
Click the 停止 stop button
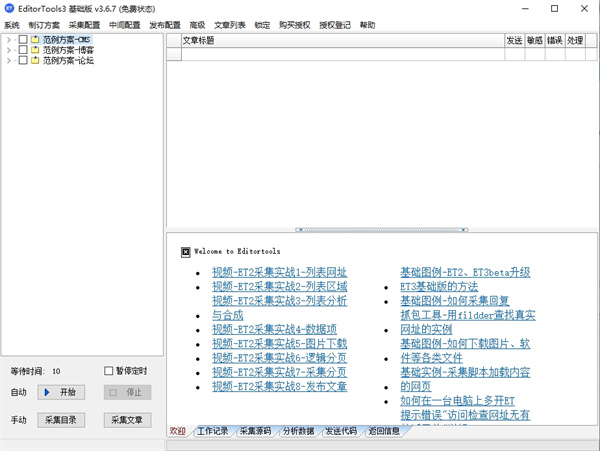[x=127, y=392]
